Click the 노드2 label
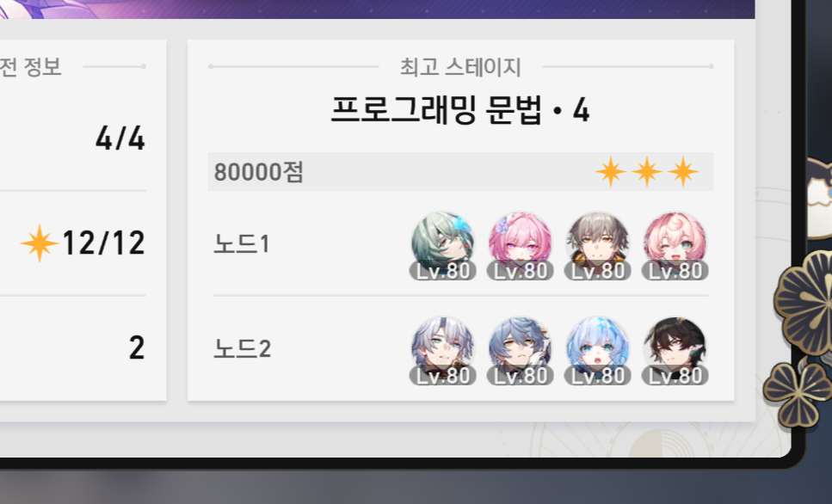This screenshot has height=504, width=832. [243, 348]
